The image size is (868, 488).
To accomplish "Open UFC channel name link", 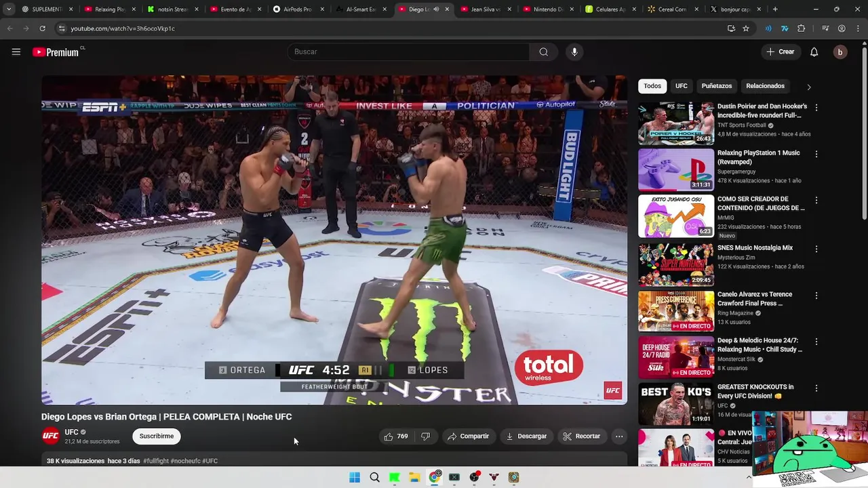I will point(71,432).
